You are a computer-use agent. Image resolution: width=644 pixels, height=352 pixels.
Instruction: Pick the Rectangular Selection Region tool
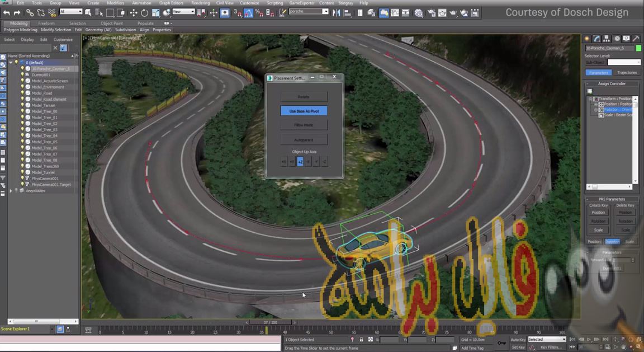[110, 13]
